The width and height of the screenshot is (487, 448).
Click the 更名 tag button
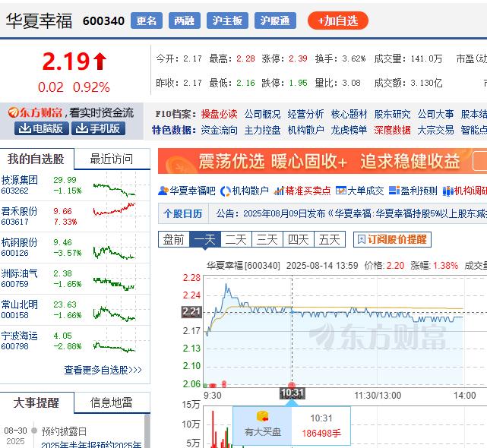(x=147, y=21)
